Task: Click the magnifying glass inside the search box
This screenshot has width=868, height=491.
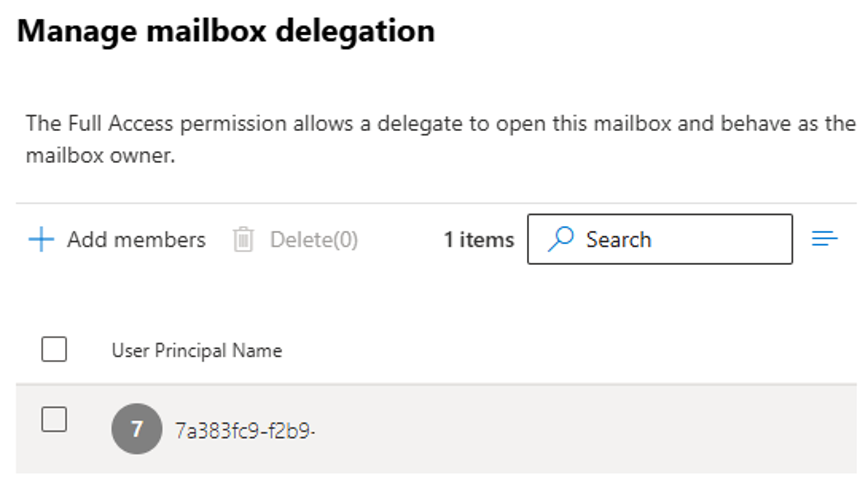Action: [x=561, y=239]
